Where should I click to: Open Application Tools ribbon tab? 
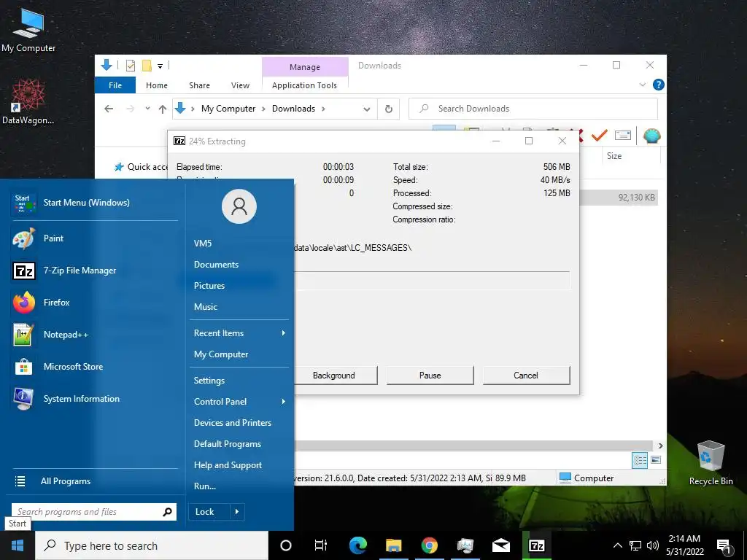pos(304,85)
